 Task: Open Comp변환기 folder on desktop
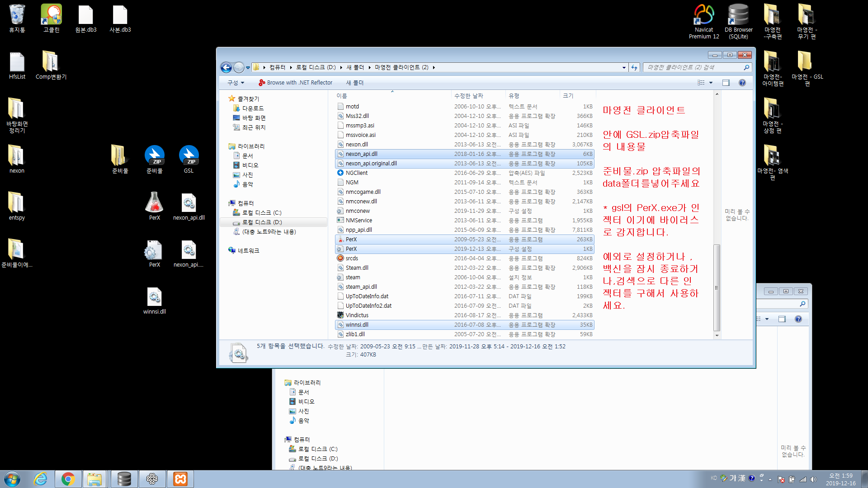[51, 66]
